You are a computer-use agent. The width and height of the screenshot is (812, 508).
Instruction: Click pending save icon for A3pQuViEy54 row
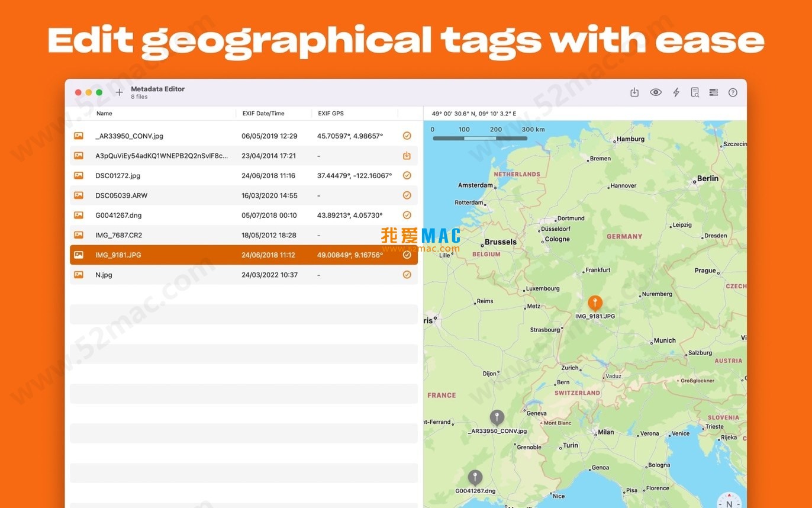(x=407, y=156)
